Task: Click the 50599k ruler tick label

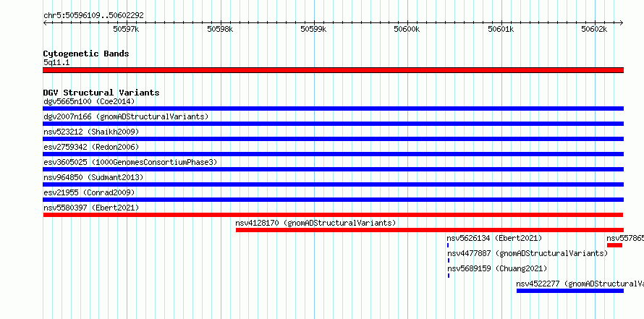Action: [x=314, y=29]
